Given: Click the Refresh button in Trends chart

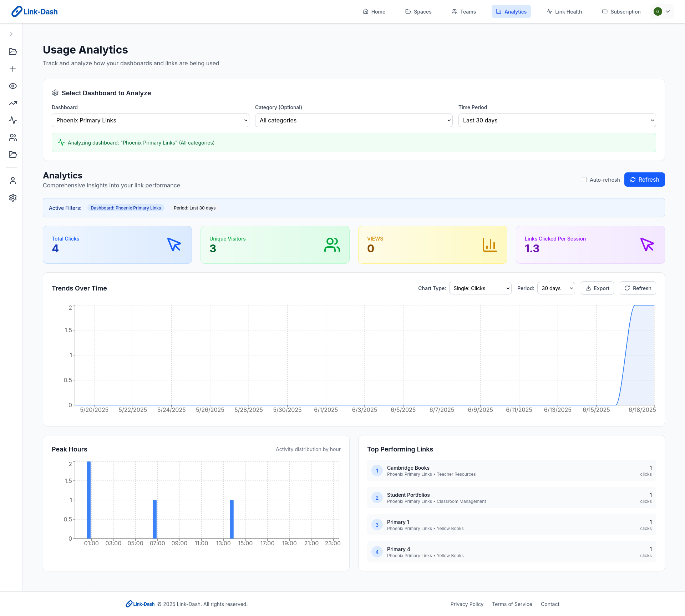Looking at the screenshot, I should (x=638, y=288).
